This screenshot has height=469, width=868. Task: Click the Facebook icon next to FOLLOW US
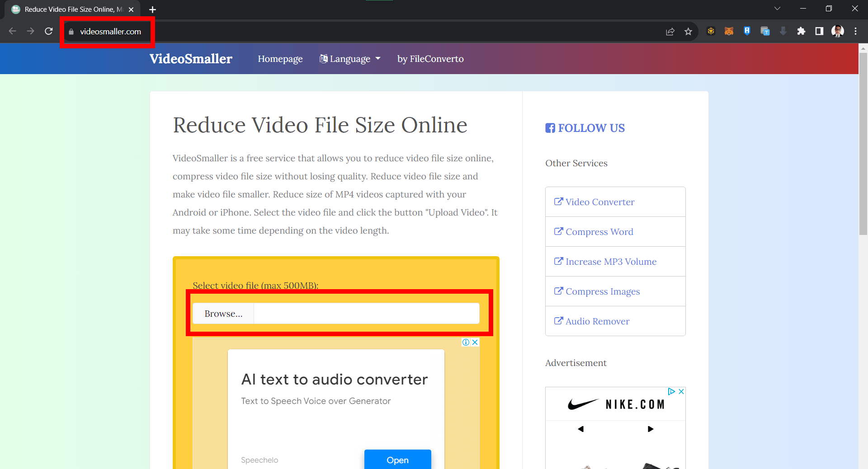[550, 128]
